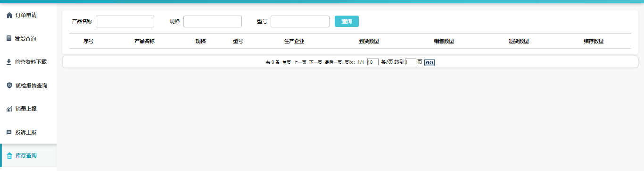Click the chart icon beside 销量上报
Viewport: 644px width, 171px height.
(9, 109)
